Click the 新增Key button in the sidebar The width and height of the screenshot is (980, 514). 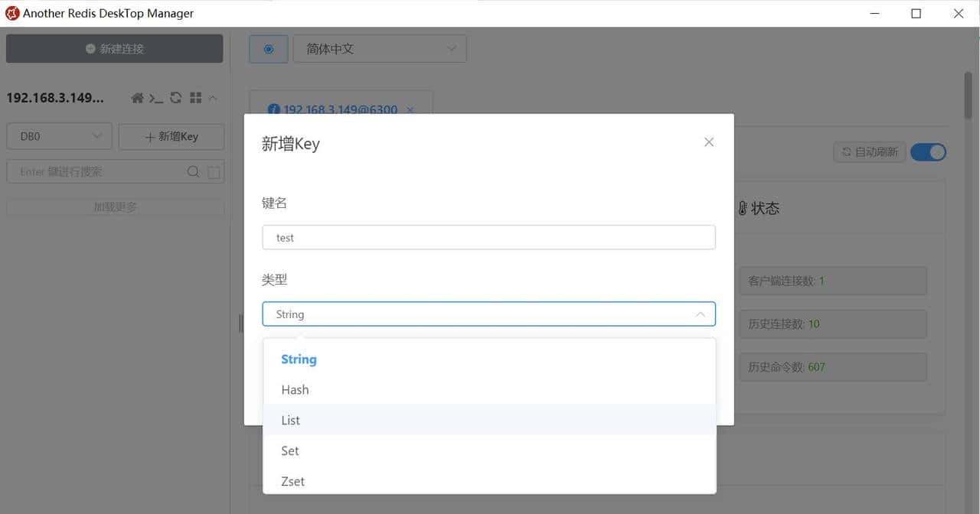[171, 135]
